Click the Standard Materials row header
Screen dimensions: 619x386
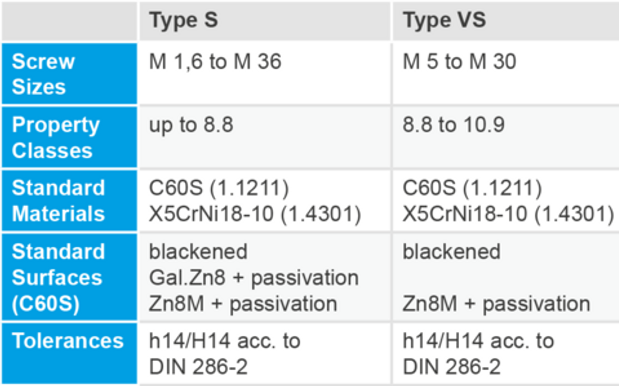point(69,200)
